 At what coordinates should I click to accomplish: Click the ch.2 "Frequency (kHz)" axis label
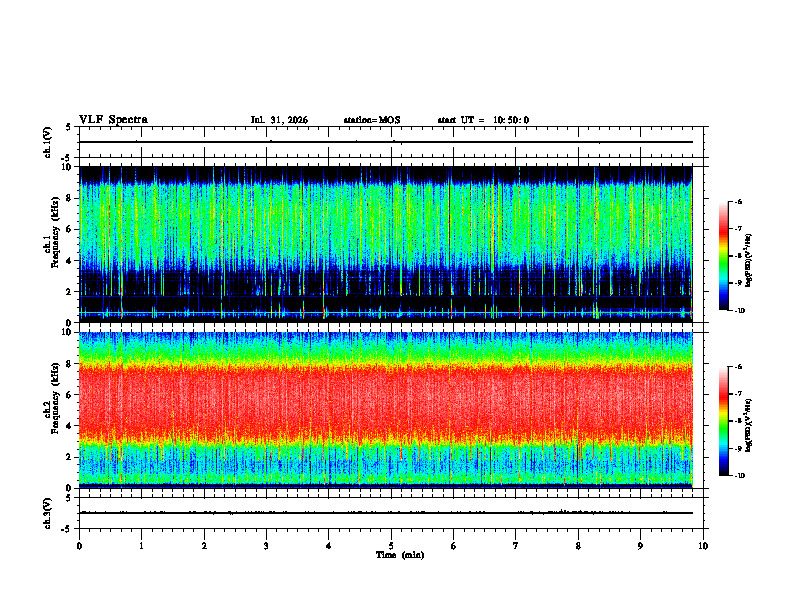pos(54,398)
